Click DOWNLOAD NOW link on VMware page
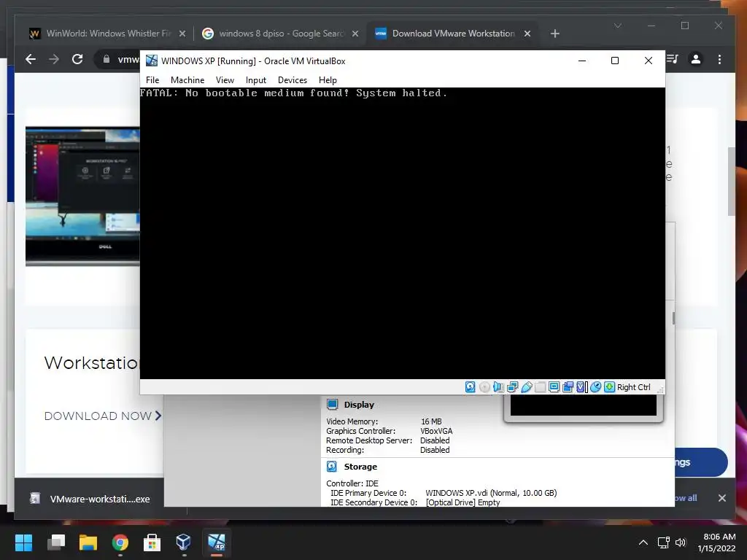The height and width of the screenshot is (560, 747). (x=103, y=416)
